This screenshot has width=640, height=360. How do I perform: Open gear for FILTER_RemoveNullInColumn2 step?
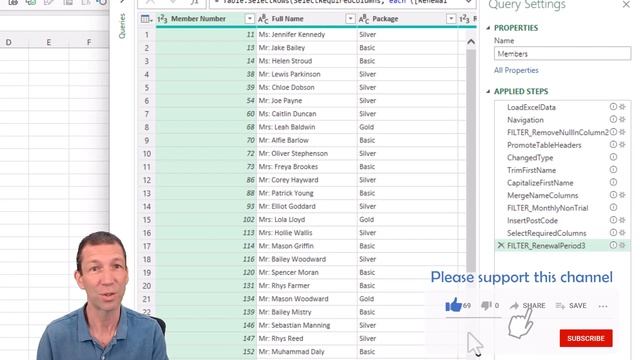click(622, 132)
